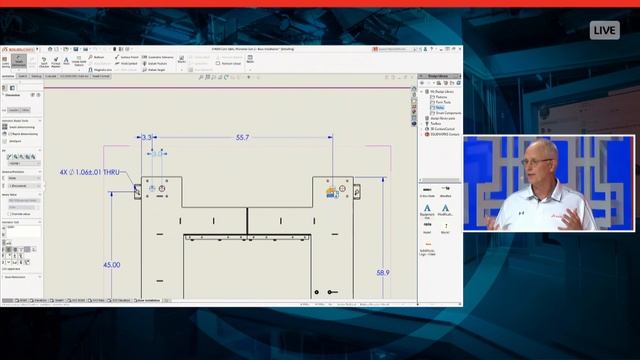
Task: Select Smart dimensioning option
Action: pos(19,127)
